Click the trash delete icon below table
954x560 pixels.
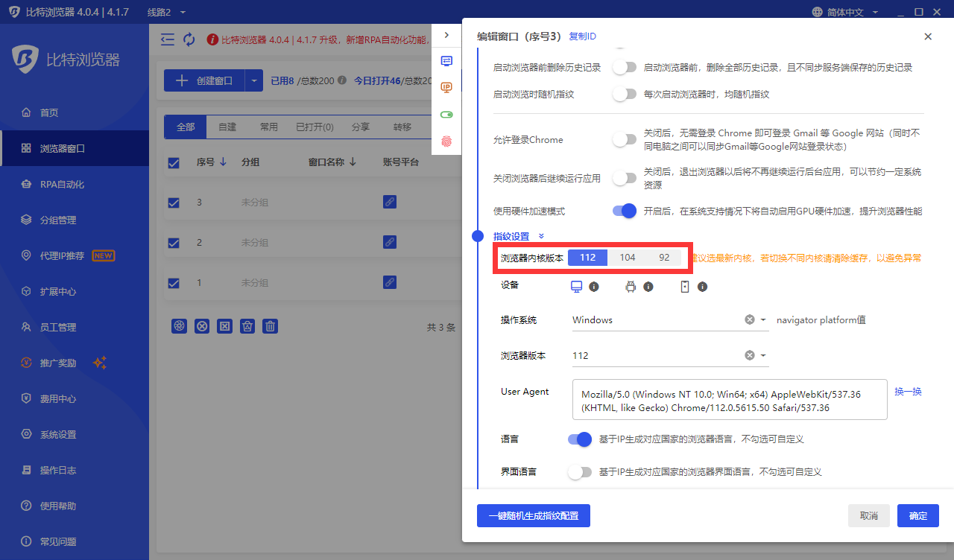coord(271,326)
